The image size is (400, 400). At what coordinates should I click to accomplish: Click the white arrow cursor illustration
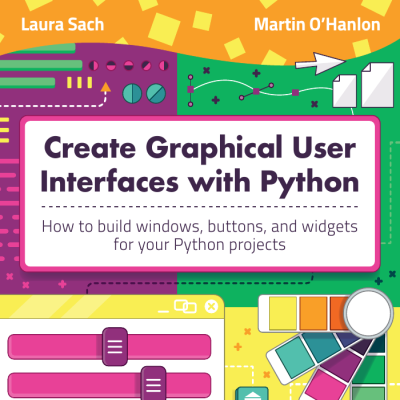tap(320, 63)
